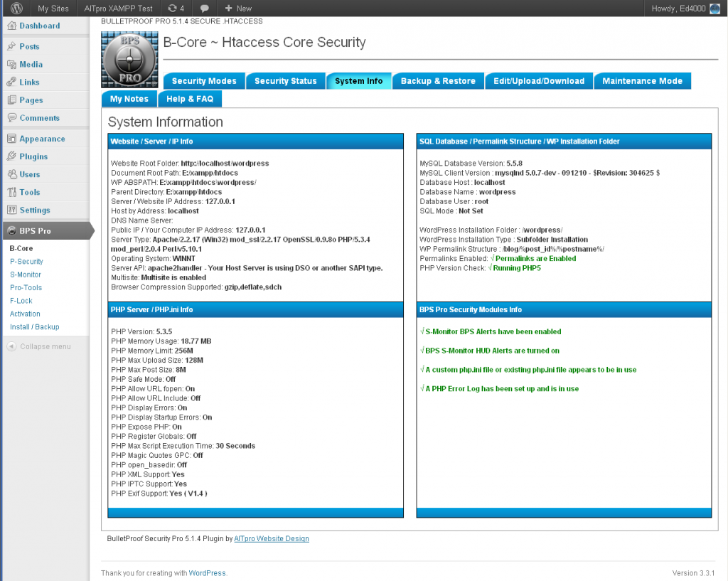Viewport: 728px width, 581px height.
Task: Open the Backup & Restore tab
Action: tap(438, 80)
